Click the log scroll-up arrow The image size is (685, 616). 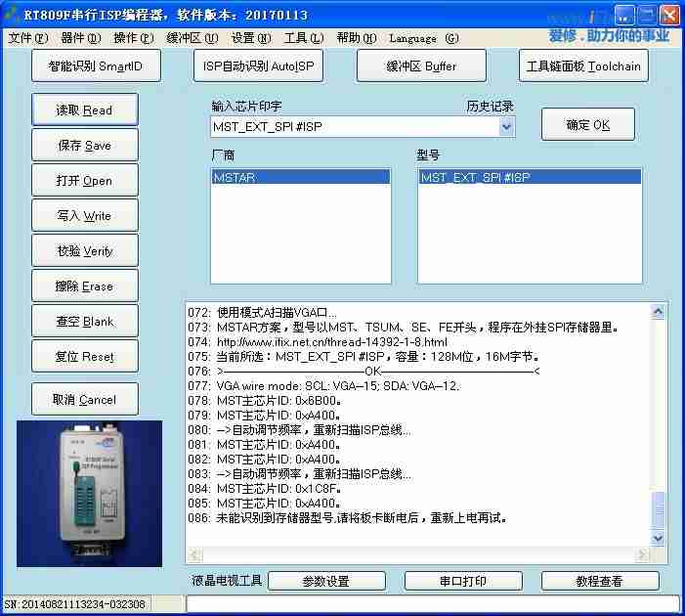click(x=658, y=312)
